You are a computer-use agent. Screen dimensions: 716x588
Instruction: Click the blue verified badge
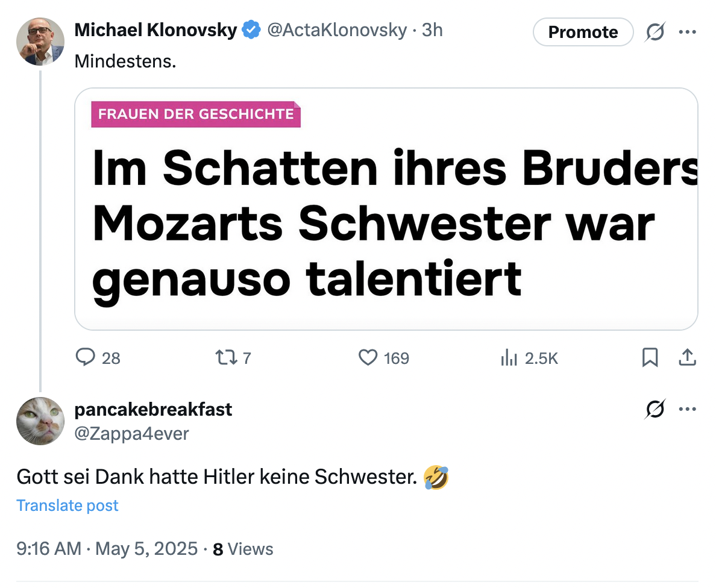pyautogui.click(x=251, y=30)
